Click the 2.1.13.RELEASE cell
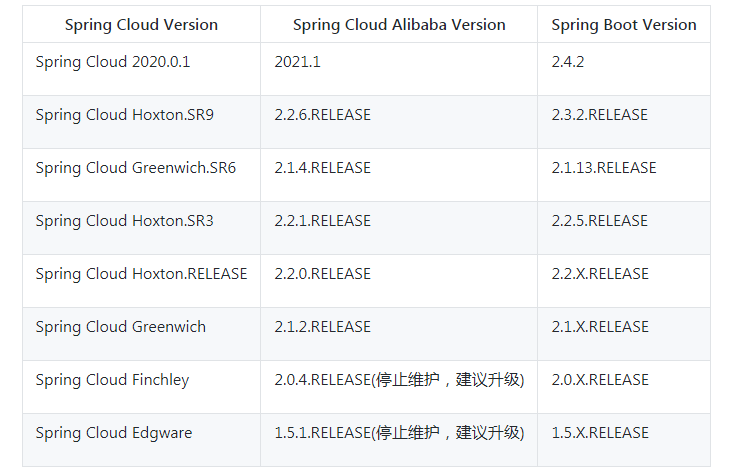Viewport: 744px width, 472px height. click(x=624, y=175)
